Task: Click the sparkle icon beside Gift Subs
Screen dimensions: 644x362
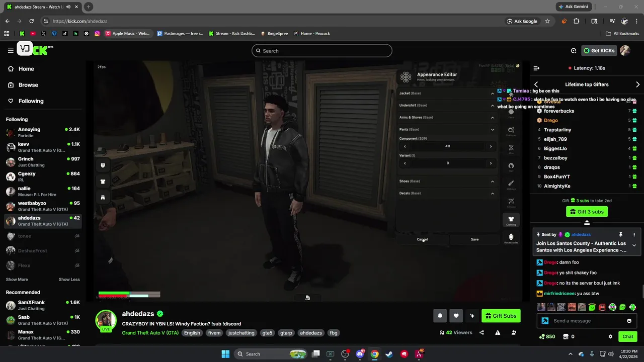Action: [472, 316]
